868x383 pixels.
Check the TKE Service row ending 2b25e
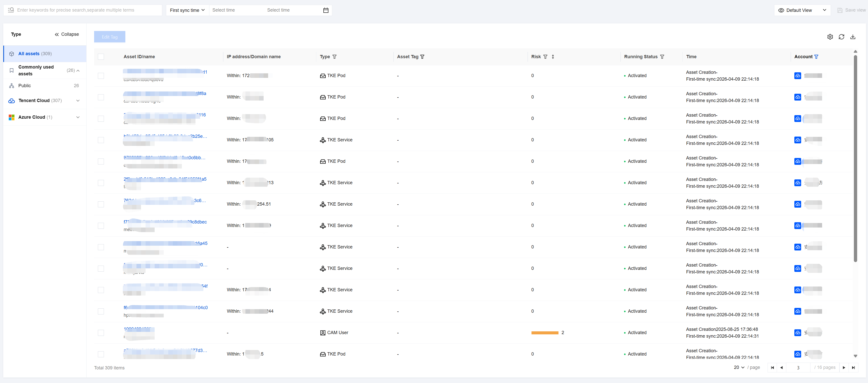[101, 140]
